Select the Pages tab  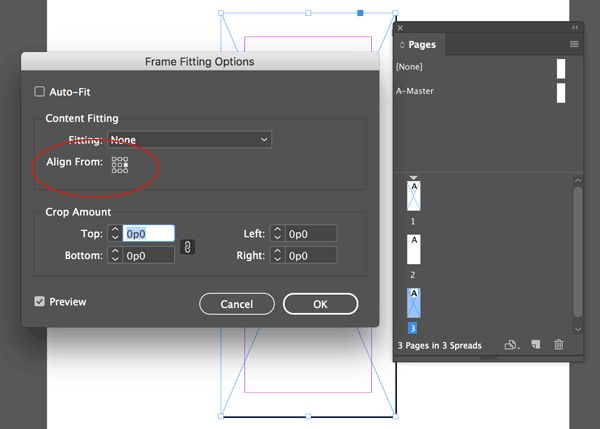coord(422,44)
